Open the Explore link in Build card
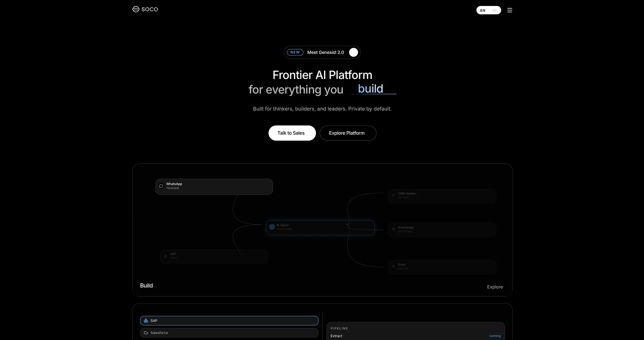The image size is (644, 340). pos(495,287)
